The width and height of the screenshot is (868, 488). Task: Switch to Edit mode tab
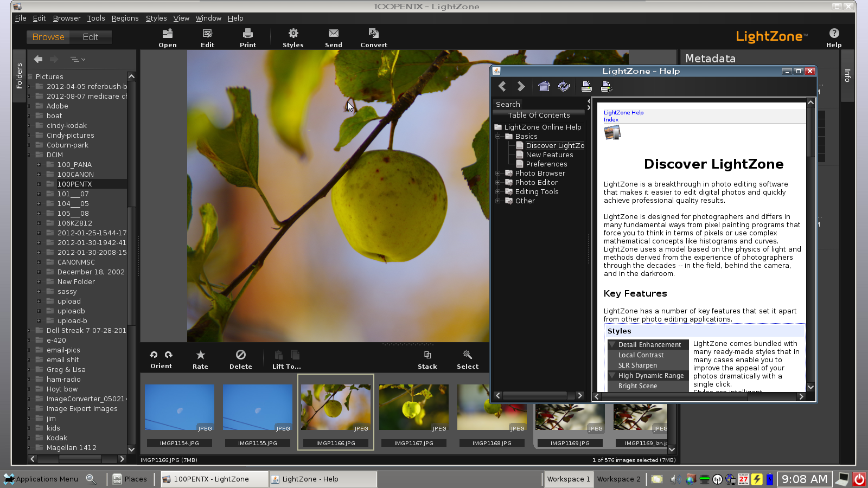(91, 37)
